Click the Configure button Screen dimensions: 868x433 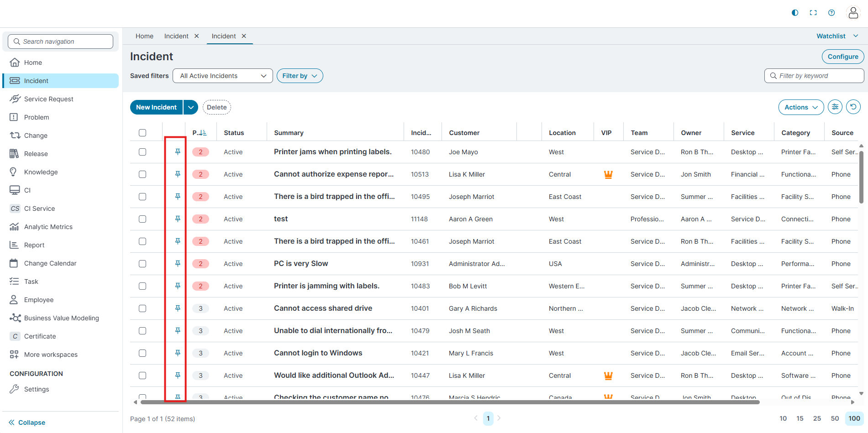(842, 57)
